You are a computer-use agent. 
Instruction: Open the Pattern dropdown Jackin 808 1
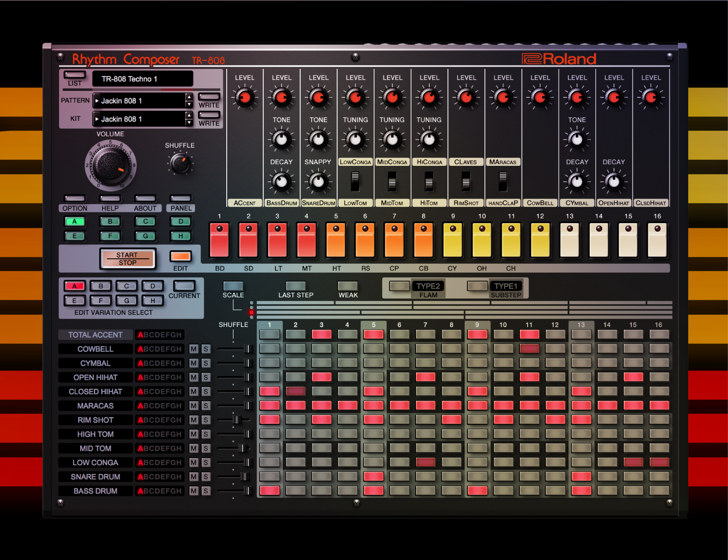[139, 101]
